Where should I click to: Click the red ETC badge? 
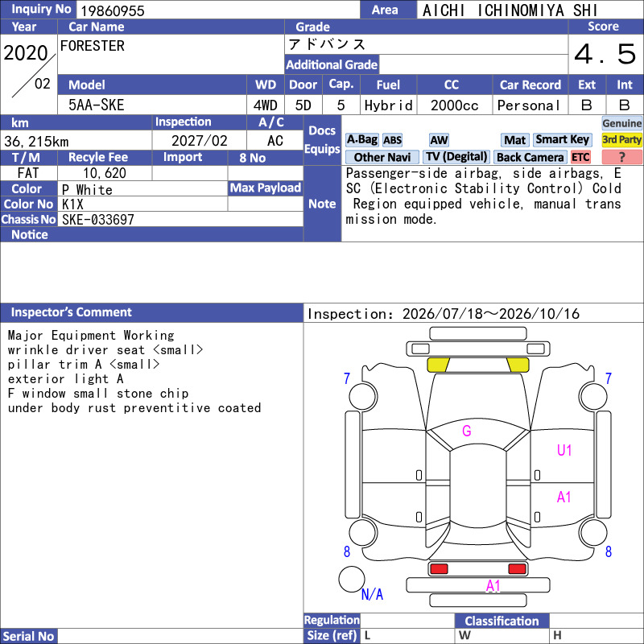pyautogui.click(x=580, y=157)
